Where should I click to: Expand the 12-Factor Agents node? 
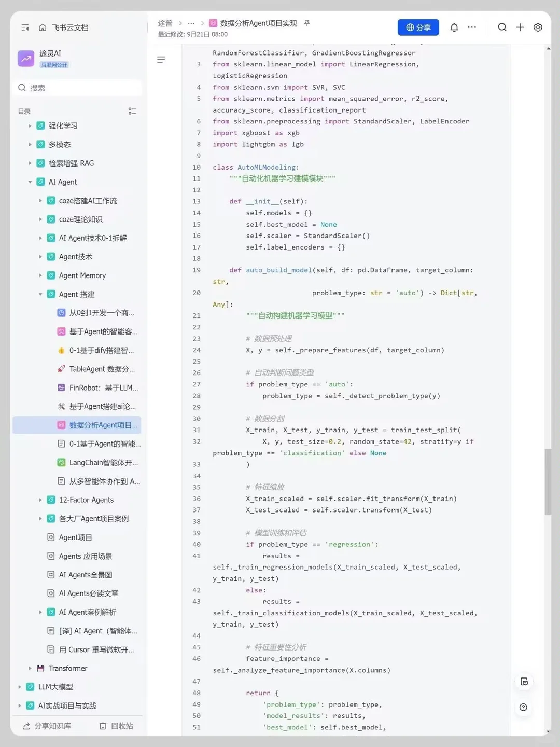(40, 500)
